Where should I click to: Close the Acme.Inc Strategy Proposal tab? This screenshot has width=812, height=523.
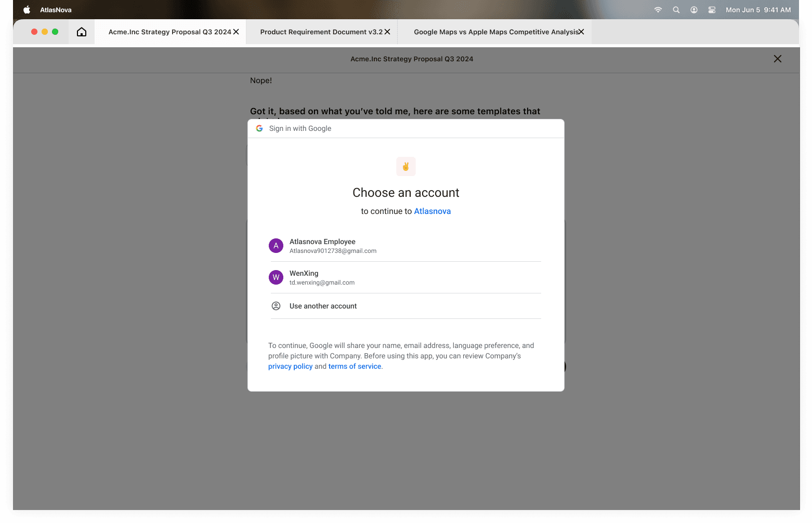pyautogui.click(x=236, y=32)
